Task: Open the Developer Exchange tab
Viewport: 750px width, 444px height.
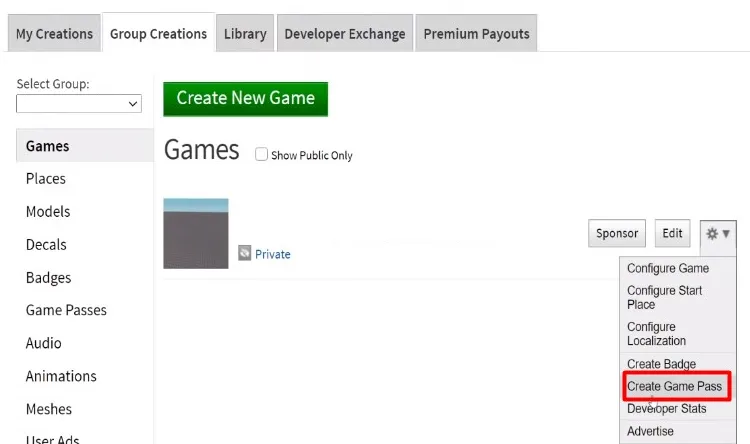Action: tap(345, 33)
